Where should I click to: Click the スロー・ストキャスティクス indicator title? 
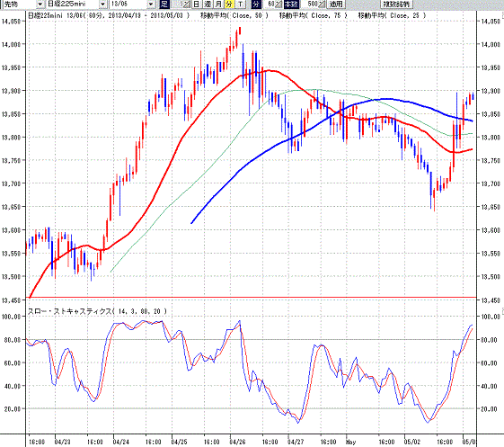pos(69,311)
